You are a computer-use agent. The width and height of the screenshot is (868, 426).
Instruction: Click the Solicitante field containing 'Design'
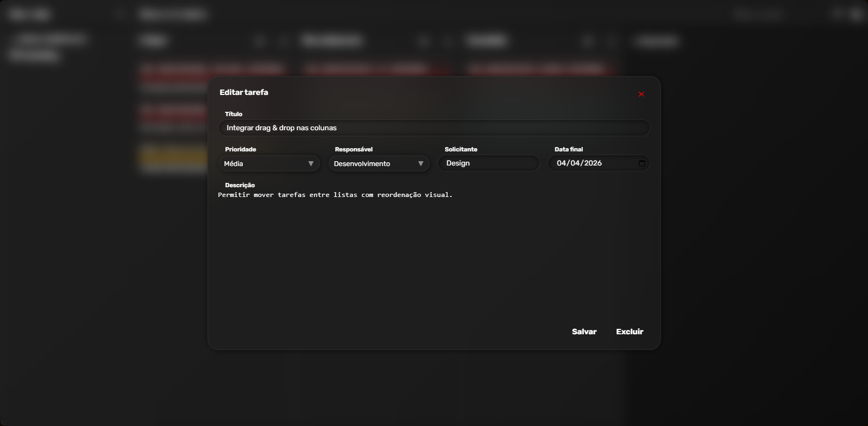click(x=488, y=163)
